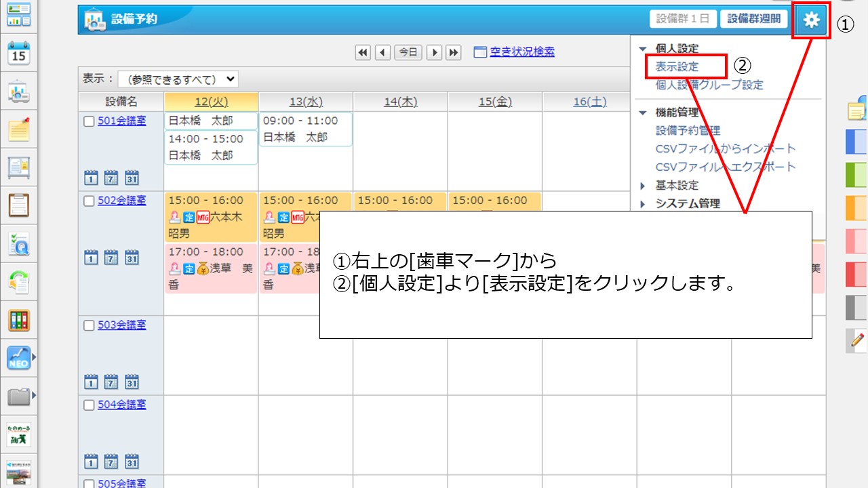868x488 pixels.
Task: Tick the checkbox beside 503会議室
Action: pos(89,325)
